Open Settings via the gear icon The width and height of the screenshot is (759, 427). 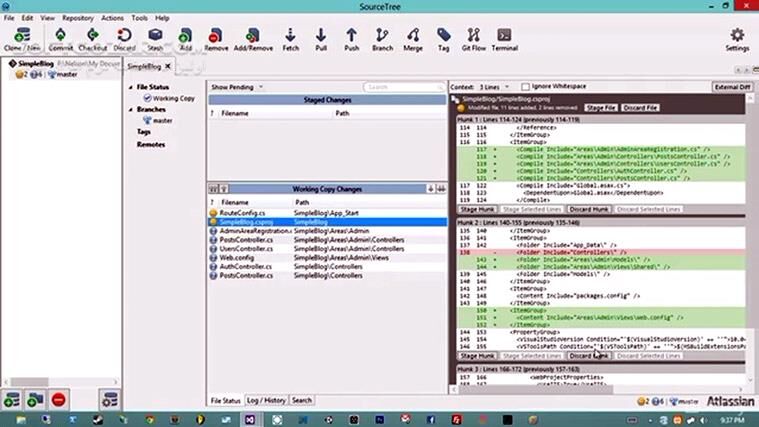(x=737, y=38)
